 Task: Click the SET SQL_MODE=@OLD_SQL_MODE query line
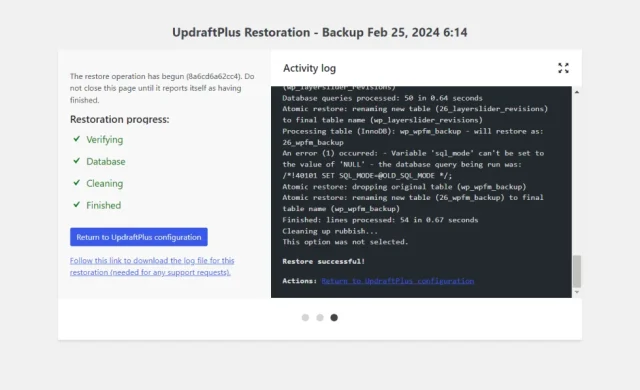[367, 176]
